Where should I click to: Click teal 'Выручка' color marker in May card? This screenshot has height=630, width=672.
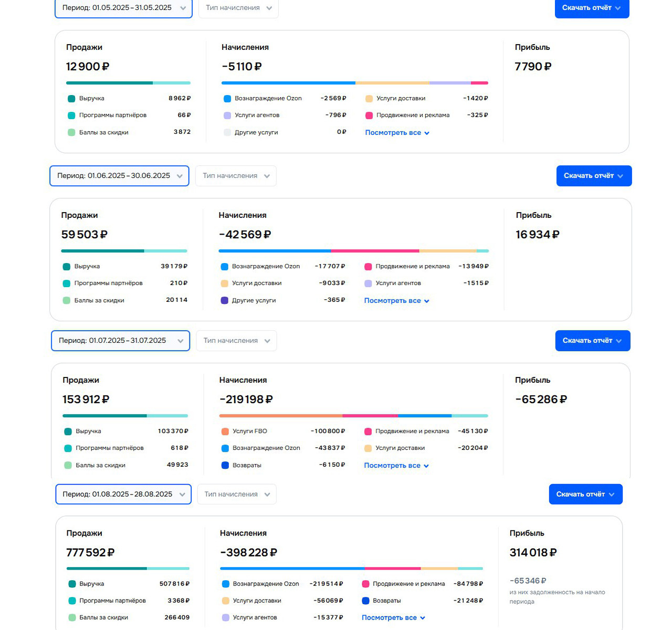click(71, 99)
